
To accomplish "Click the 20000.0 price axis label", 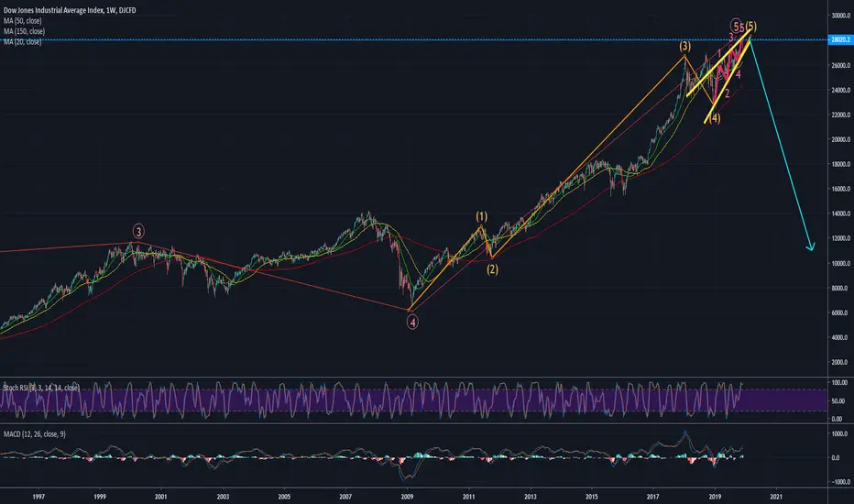I will tap(840, 139).
